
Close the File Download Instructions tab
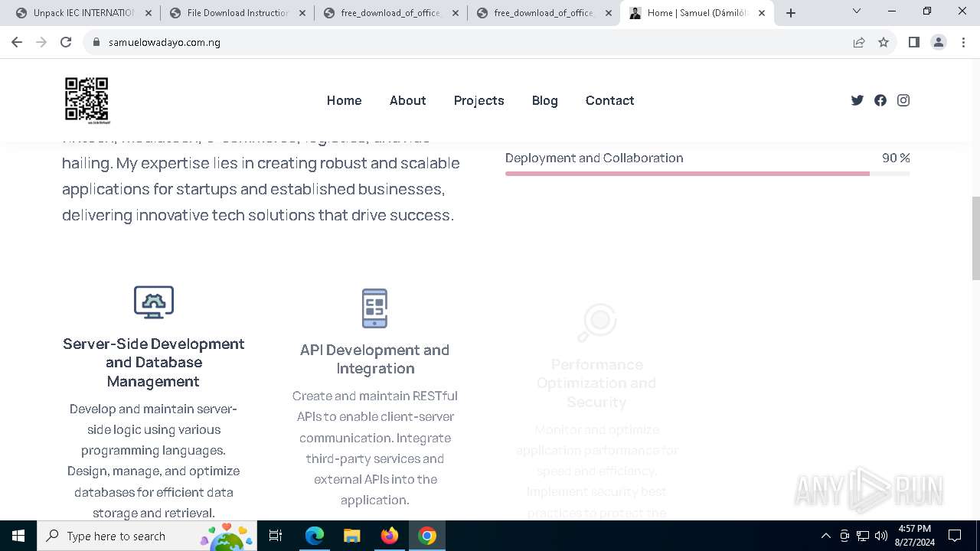[302, 13]
